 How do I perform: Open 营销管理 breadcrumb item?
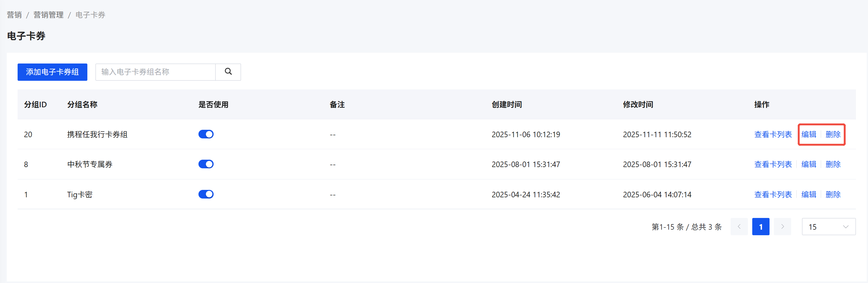(48, 15)
